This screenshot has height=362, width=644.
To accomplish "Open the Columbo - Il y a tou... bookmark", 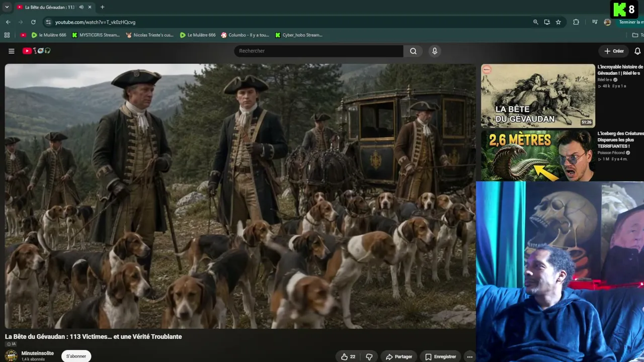I will [x=245, y=35].
